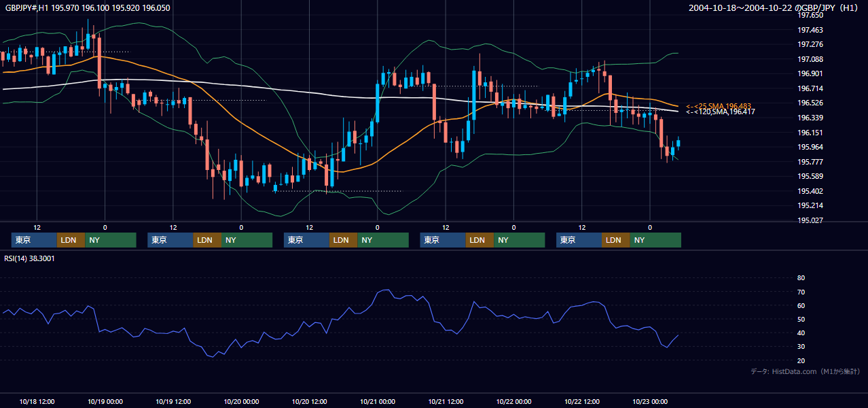This screenshot has width=868, height=408.
Task: Click the orange '<-<25,SMA,196.483' label
Action: (x=719, y=106)
